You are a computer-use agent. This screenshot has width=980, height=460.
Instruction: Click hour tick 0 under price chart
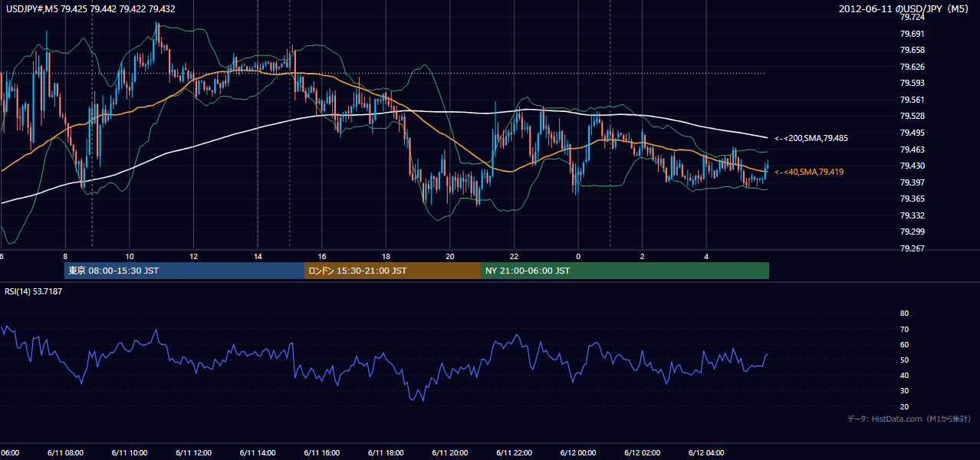[578, 257]
